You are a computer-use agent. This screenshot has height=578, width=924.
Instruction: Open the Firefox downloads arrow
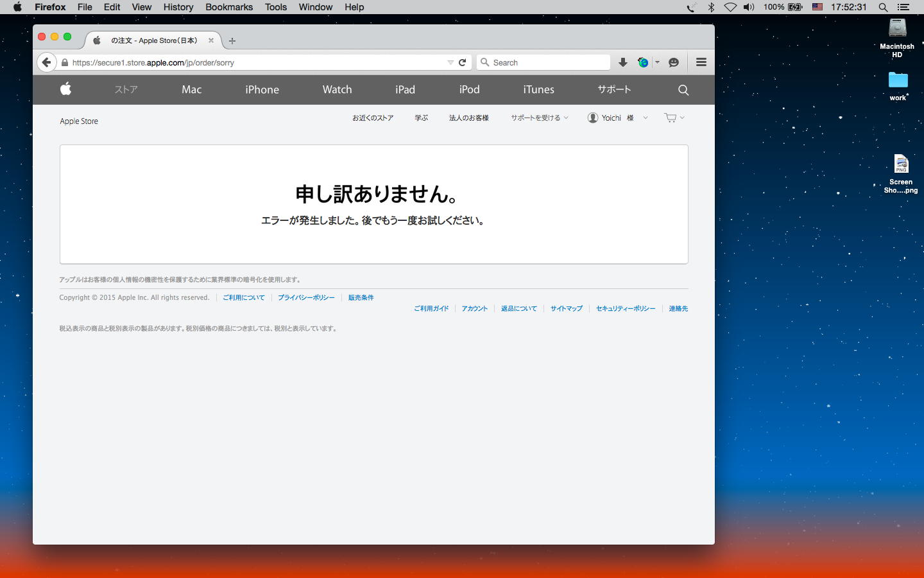(x=622, y=62)
